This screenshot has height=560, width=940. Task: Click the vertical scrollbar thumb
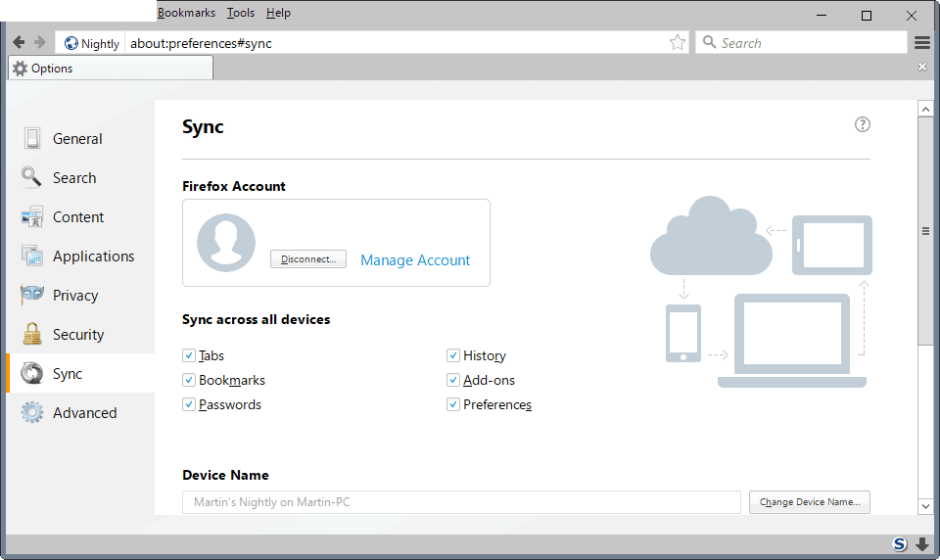point(925,231)
